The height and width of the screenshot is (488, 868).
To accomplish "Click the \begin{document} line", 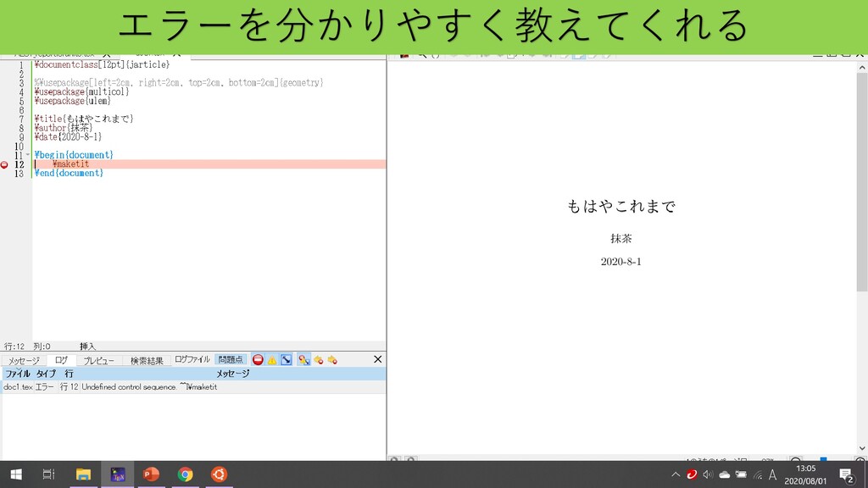I will (74, 155).
